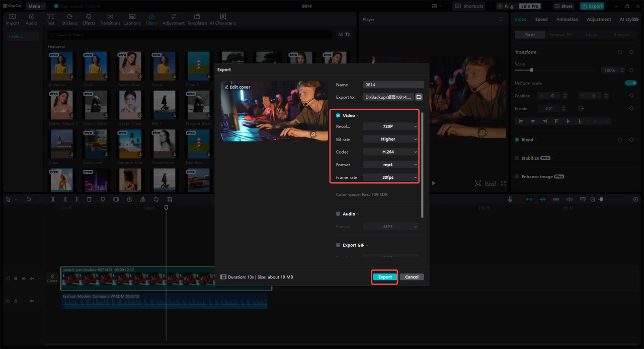The image size is (644, 349).
Task: Toggle the Uniform scale switch
Action: point(630,83)
